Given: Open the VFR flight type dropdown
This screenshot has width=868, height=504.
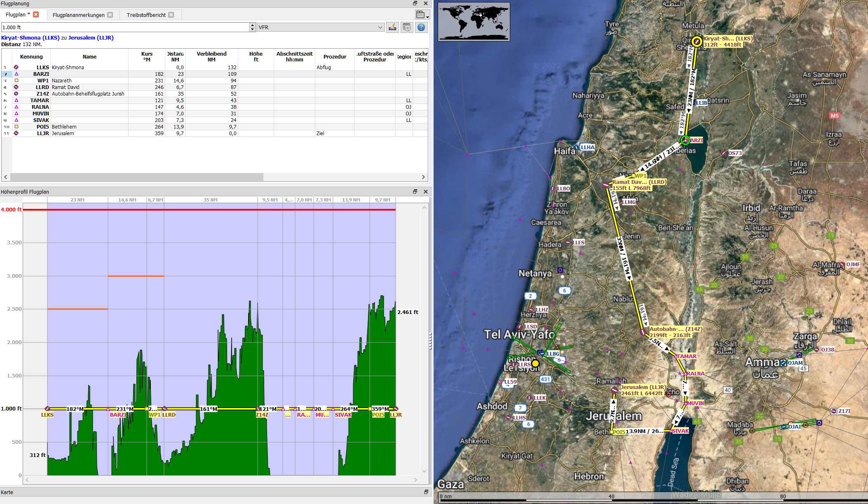Looking at the screenshot, I should (321, 27).
